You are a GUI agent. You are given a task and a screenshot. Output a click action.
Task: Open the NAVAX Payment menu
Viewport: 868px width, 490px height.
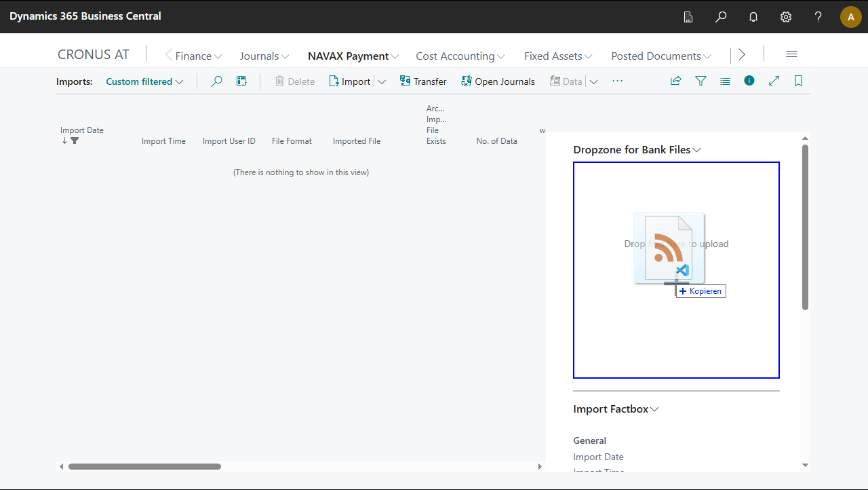tap(353, 56)
